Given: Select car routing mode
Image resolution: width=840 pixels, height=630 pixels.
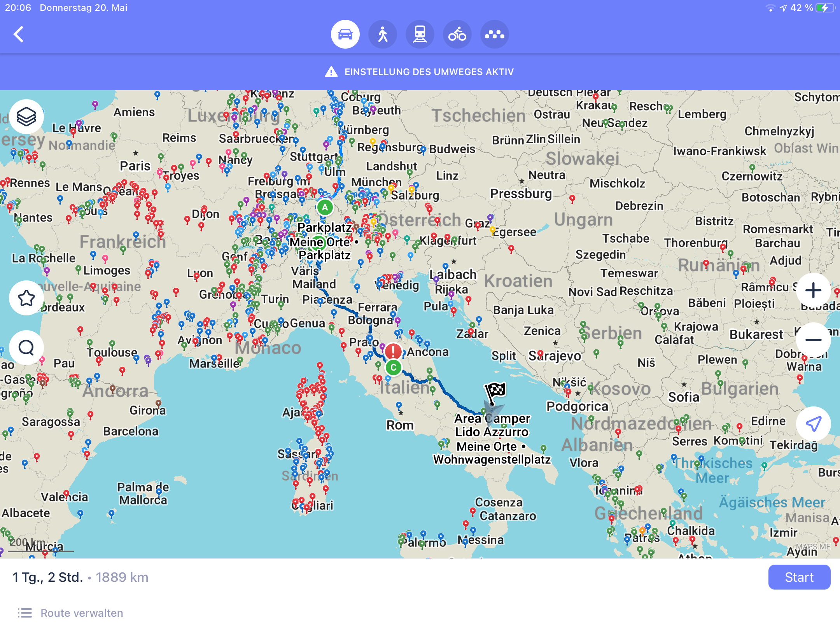Looking at the screenshot, I should 345,34.
